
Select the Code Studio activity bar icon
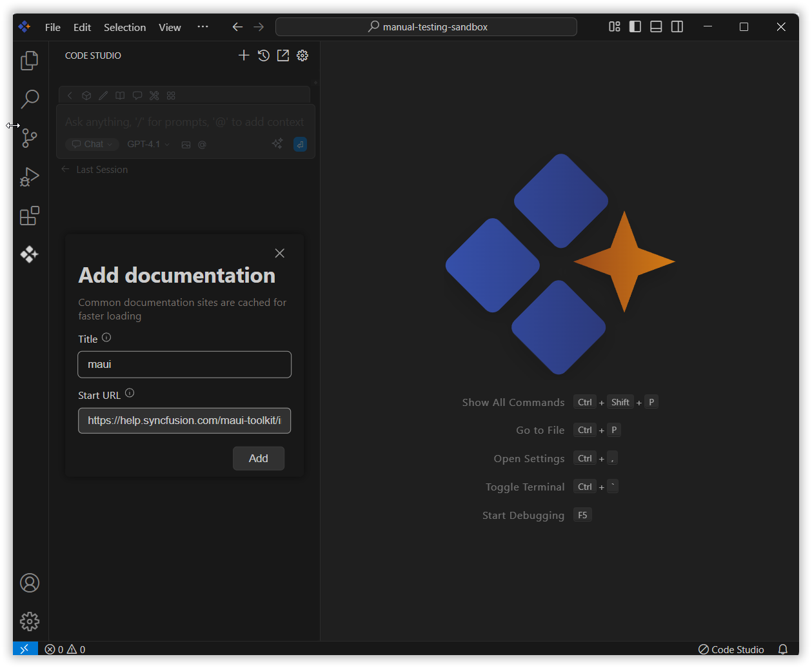pyautogui.click(x=30, y=254)
